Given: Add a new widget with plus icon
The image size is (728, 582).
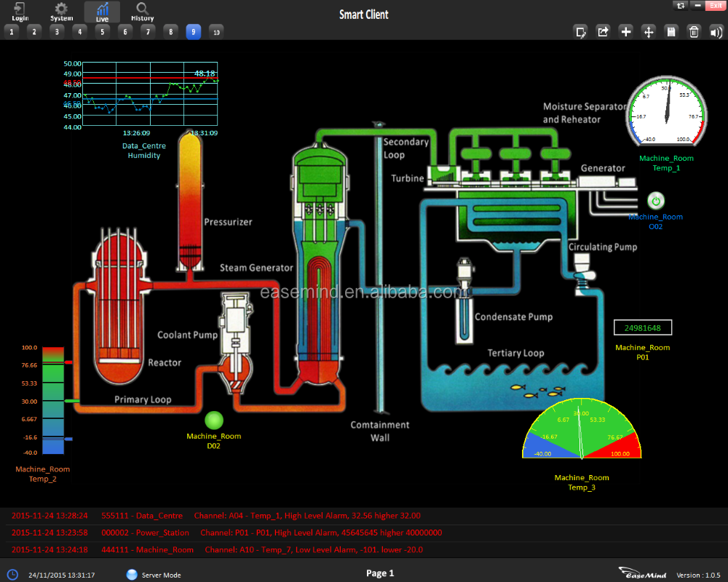Looking at the screenshot, I should pos(625,31).
